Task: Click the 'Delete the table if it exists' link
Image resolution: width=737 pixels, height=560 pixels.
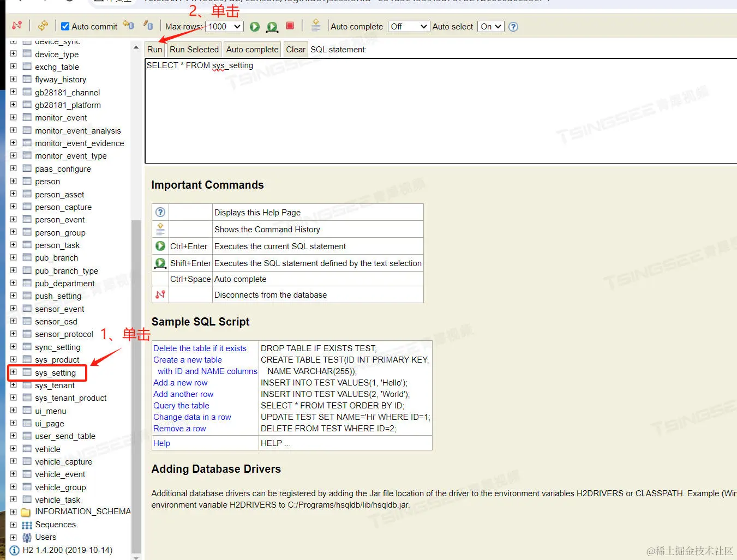Action: pos(200,348)
